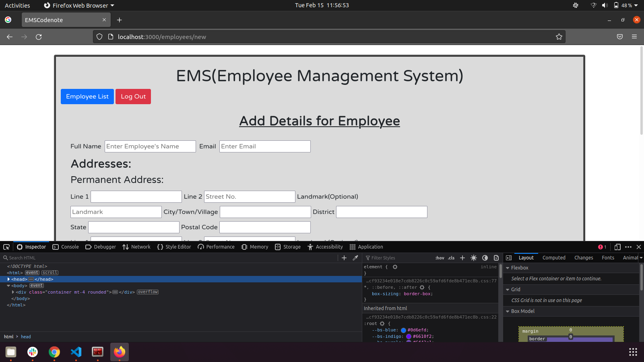
Task: Toggle light color scheme simulation
Action: click(x=474, y=258)
